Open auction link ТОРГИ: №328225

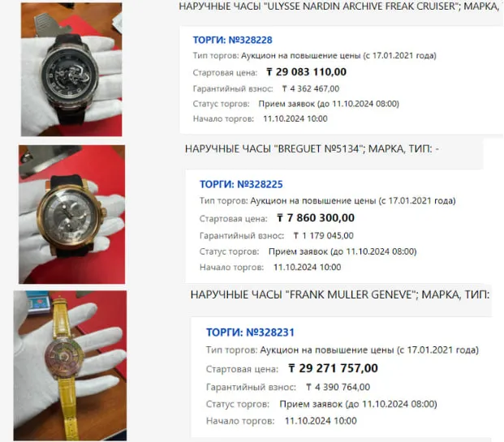tap(241, 184)
